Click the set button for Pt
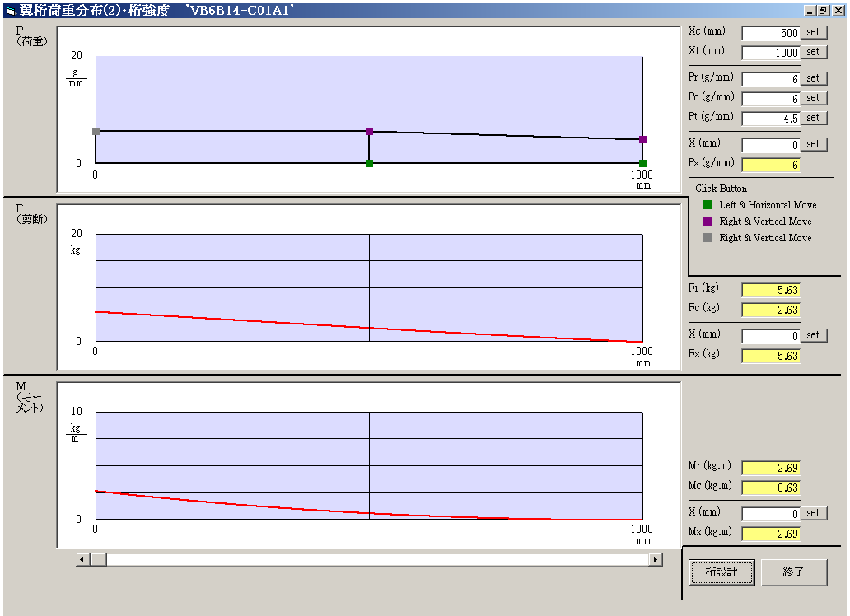The height and width of the screenshot is (616, 850). tap(813, 118)
